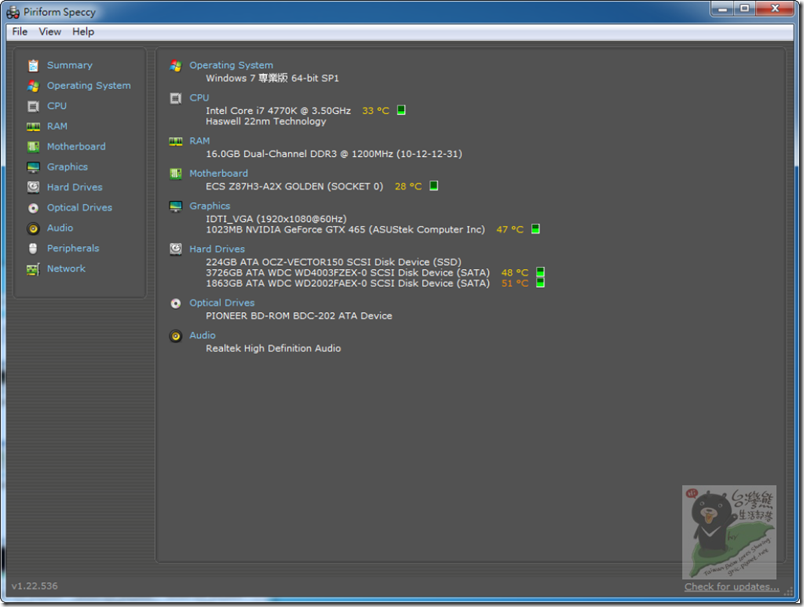This screenshot has height=607, width=804.
Task: Click the Operating System heading link in main panel
Action: (x=231, y=66)
